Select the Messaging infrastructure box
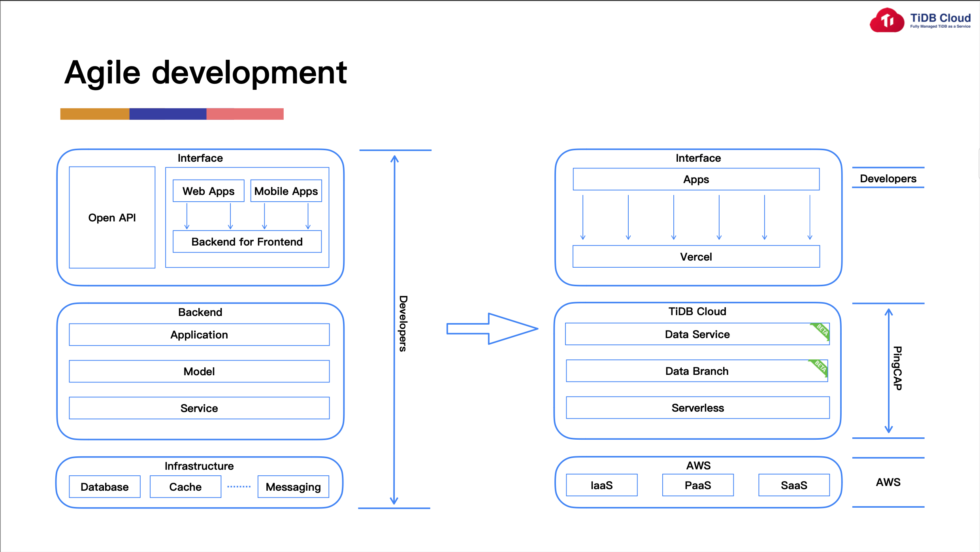The width and height of the screenshot is (980, 552). pos(293,487)
